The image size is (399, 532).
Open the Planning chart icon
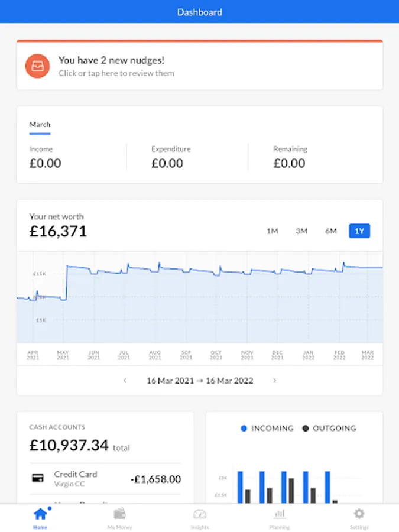point(280,514)
